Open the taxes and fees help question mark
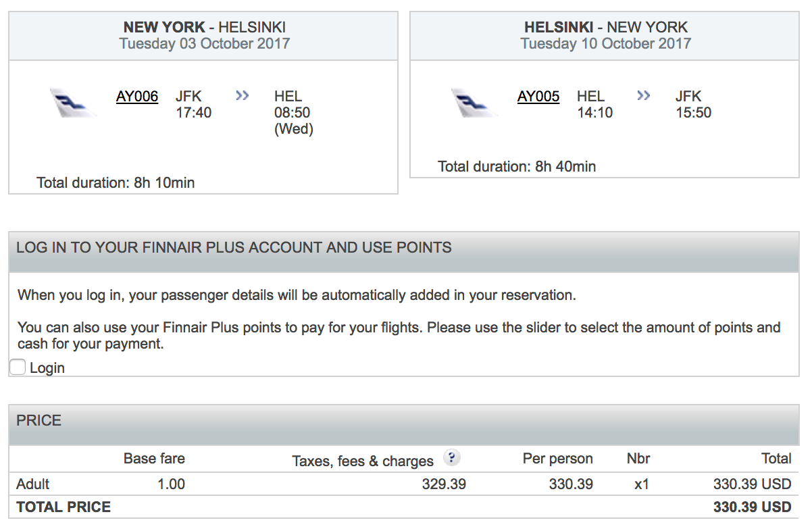 pyautogui.click(x=451, y=458)
